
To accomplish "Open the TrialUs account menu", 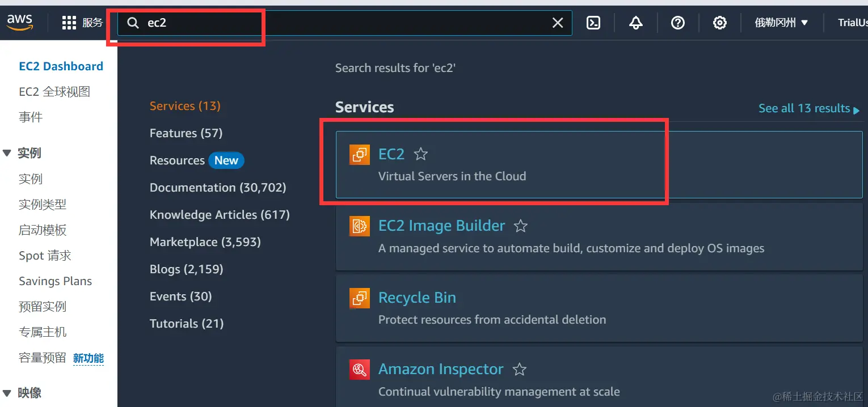I will pos(853,23).
